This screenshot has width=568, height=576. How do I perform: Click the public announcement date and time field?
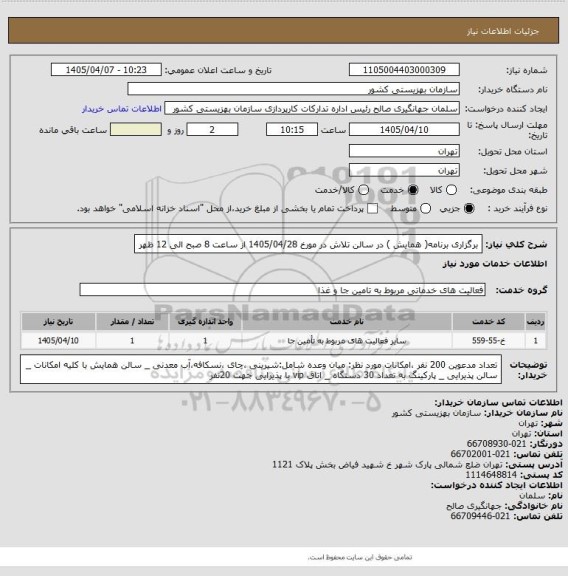pos(106,70)
